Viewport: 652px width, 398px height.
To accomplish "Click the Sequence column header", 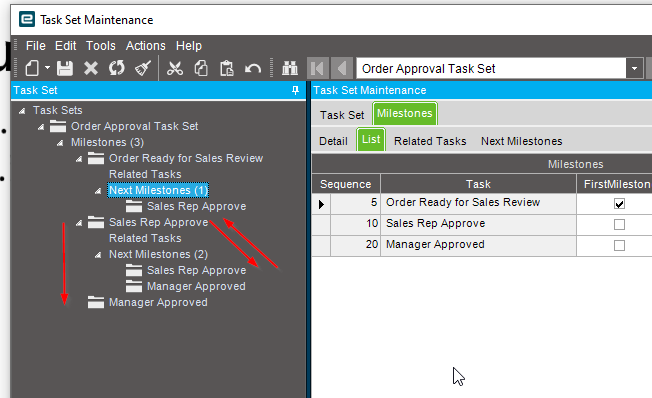I will pyautogui.click(x=346, y=184).
